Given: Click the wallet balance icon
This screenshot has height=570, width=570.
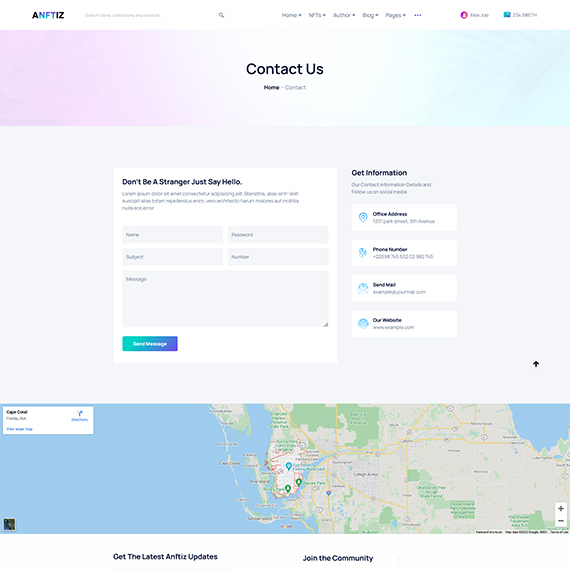Looking at the screenshot, I should coord(507,15).
